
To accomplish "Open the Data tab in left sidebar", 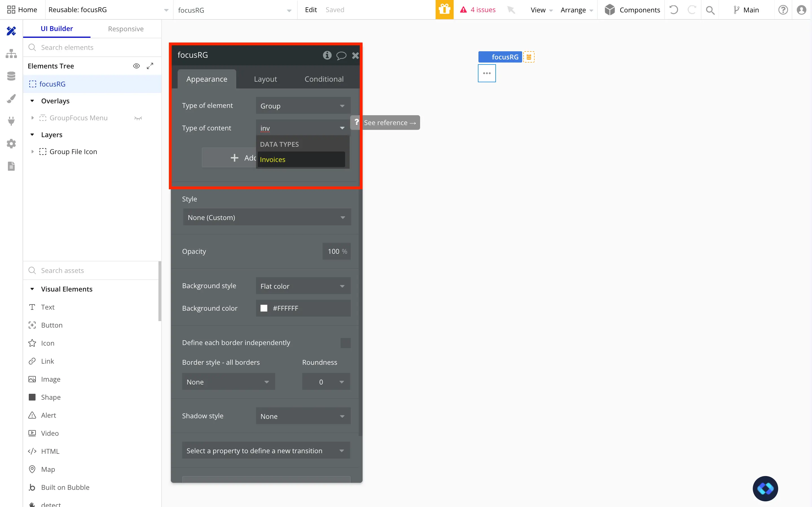I will (x=11, y=76).
